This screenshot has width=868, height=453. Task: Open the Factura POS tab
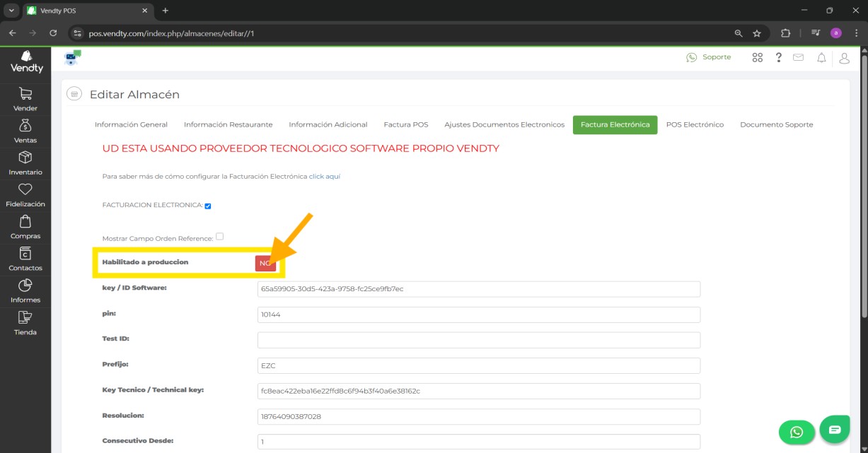coord(406,124)
